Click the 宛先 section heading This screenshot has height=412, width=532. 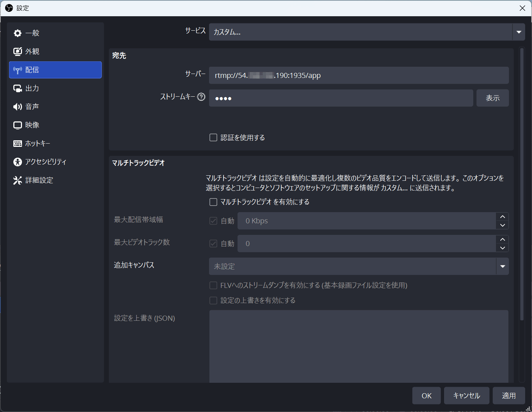click(119, 56)
